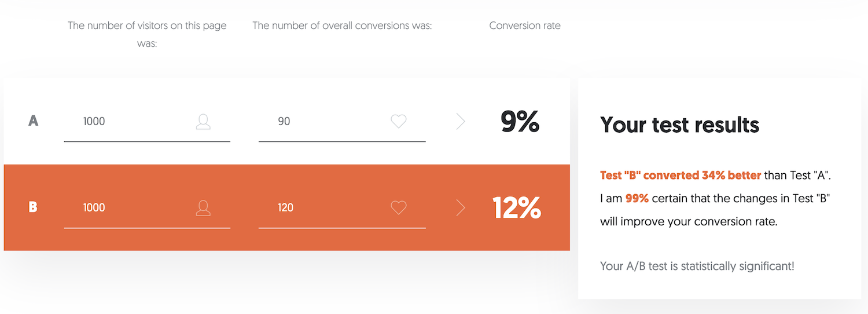Click the orange 99% certainty figure
This screenshot has width=868, height=314.
point(637,199)
